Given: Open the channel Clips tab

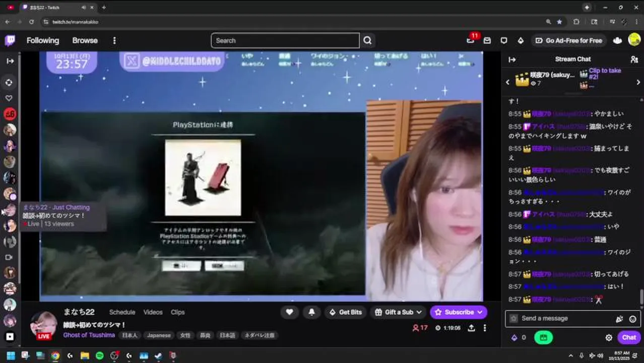Looking at the screenshot, I should (177, 312).
